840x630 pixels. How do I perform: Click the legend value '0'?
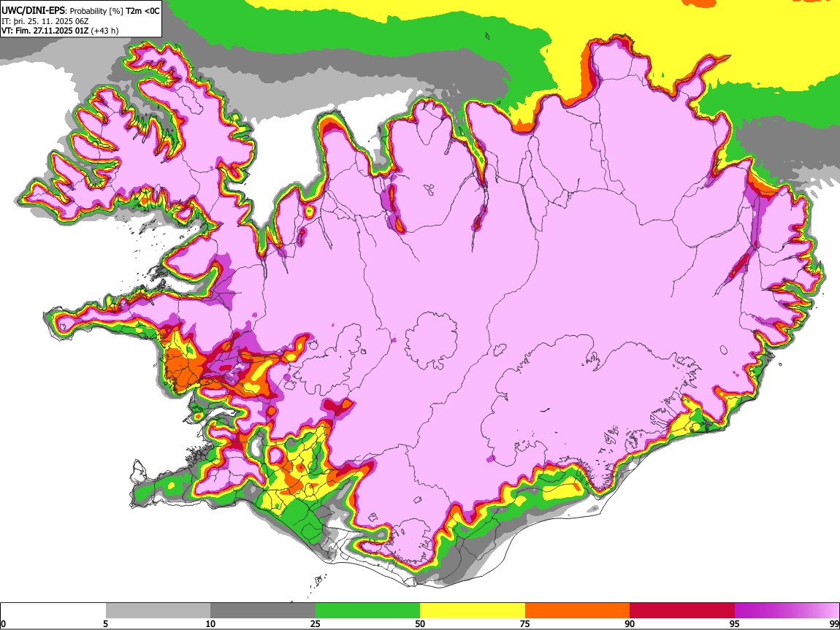[x=3, y=624]
